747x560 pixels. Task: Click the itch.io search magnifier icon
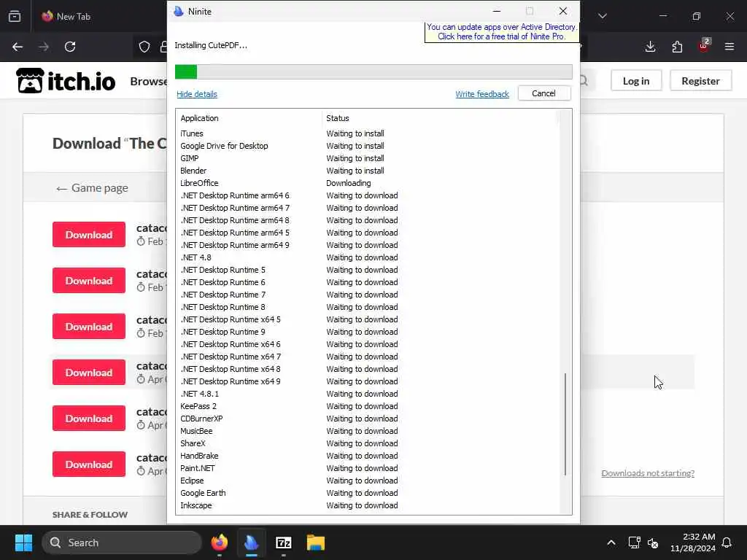pyautogui.click(x=584, y=81)
